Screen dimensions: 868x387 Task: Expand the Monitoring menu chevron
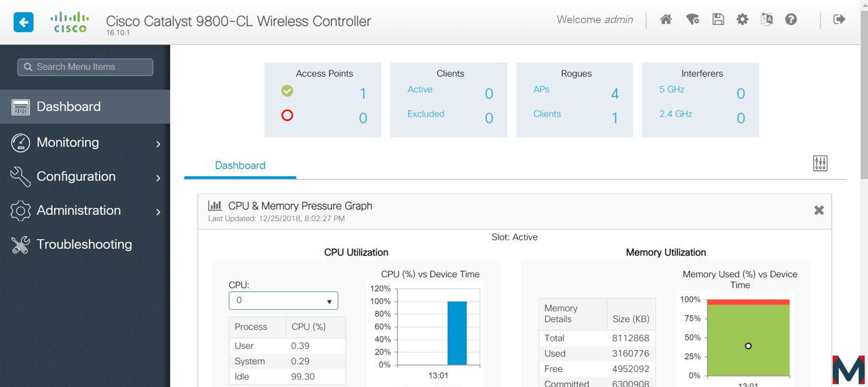click(158, 144)
